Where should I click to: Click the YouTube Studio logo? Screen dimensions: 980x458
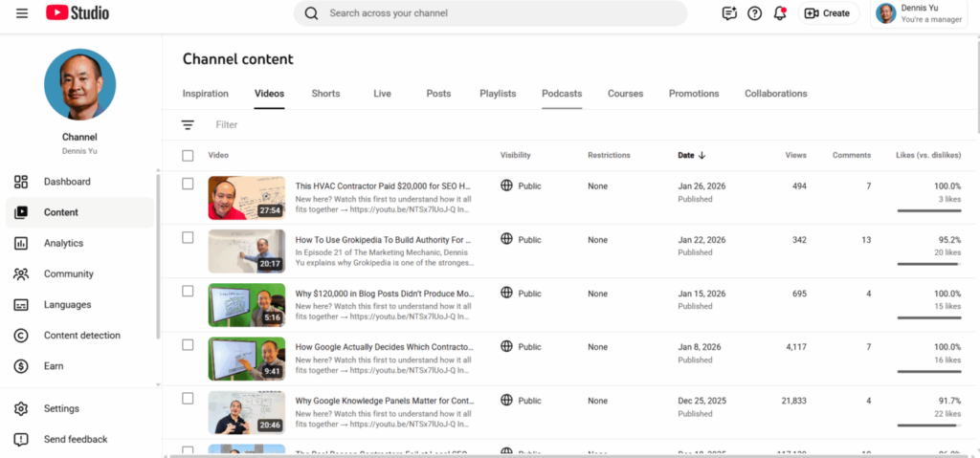point(78,13)
